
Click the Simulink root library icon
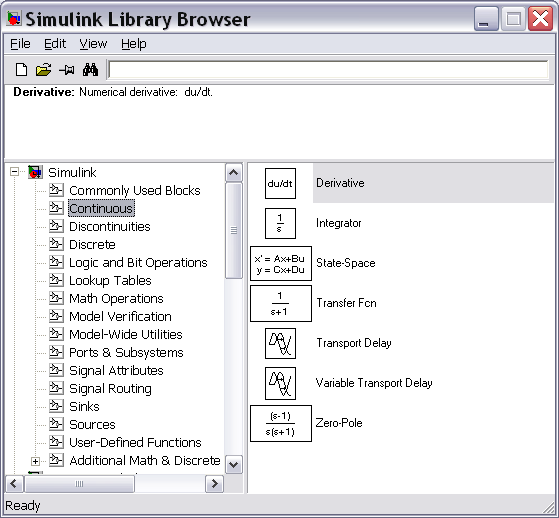pos(35,172)
